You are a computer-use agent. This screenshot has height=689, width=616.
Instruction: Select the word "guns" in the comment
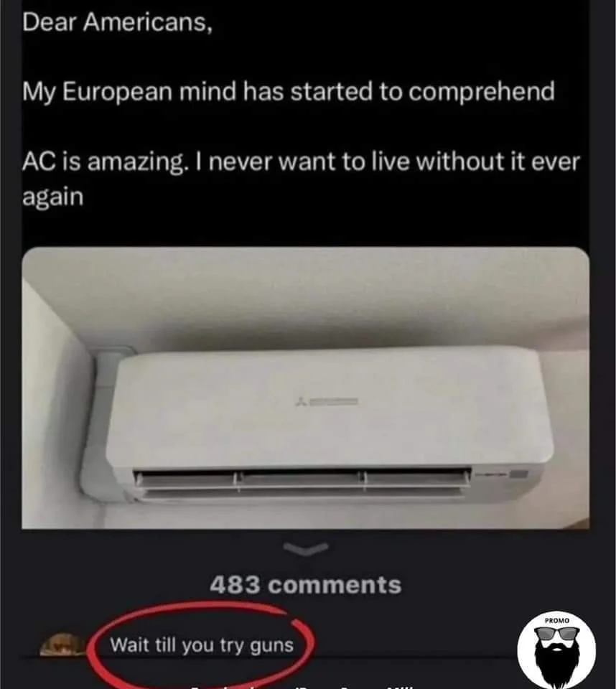(271, 646)
